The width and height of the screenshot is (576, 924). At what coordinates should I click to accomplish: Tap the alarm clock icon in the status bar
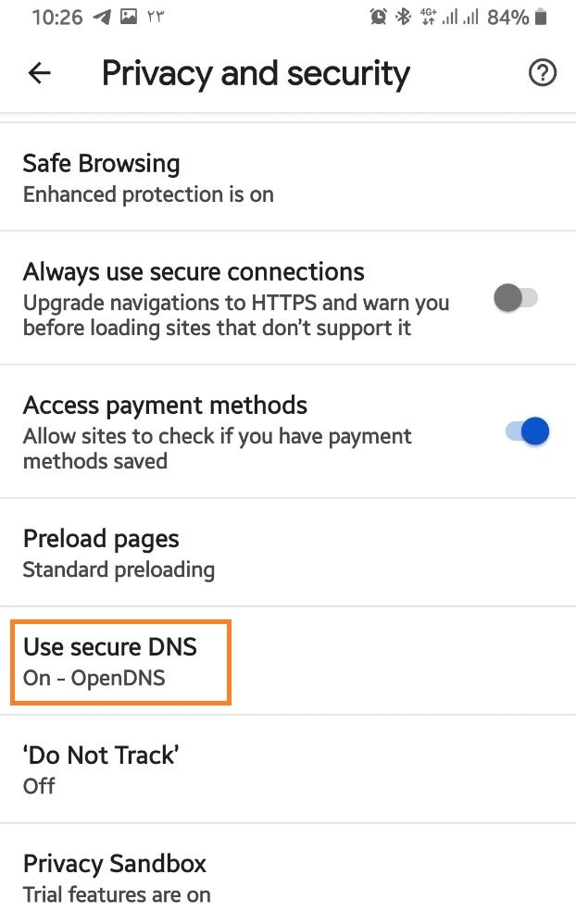click(x=380, y=15)
